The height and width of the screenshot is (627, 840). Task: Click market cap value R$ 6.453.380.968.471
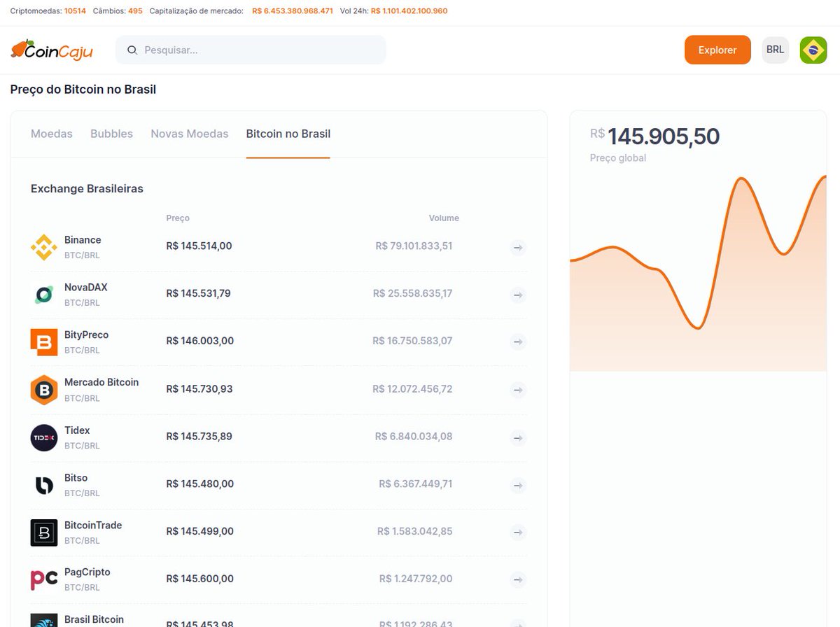point(293,11)
